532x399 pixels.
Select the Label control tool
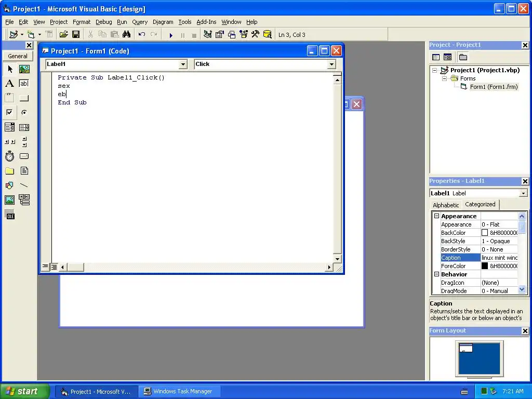tap(10, 84)
